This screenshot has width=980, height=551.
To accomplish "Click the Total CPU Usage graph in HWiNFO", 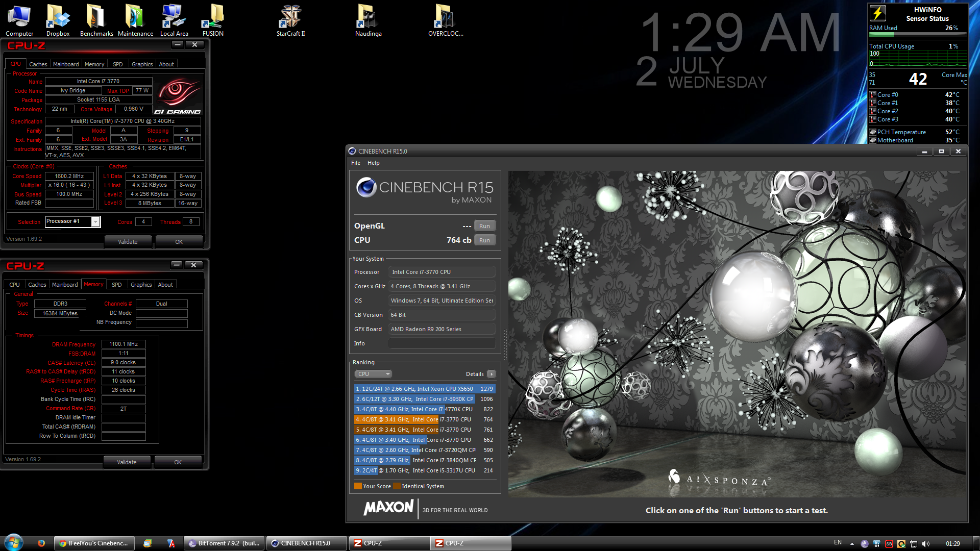I will point(918,59).
